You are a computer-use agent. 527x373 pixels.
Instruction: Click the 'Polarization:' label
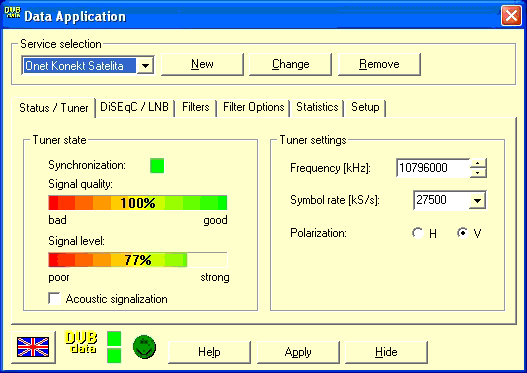tap(318, 233)
